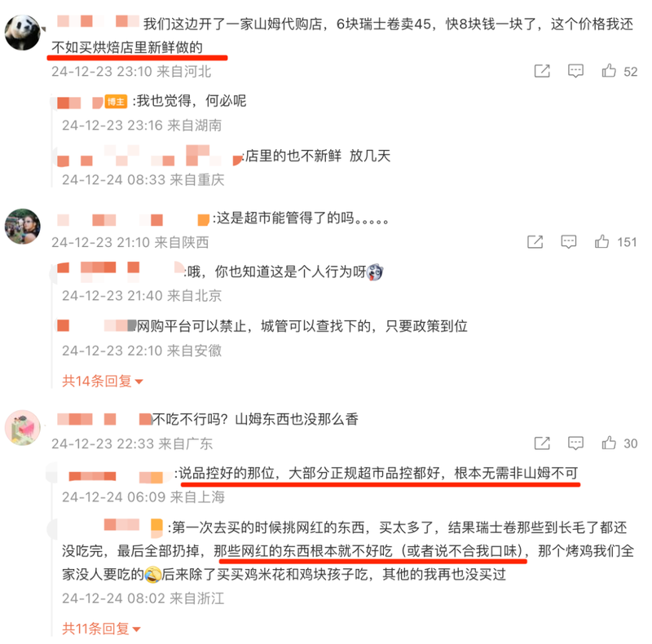Like the comment with 30 likes

(x=609, y=443)
